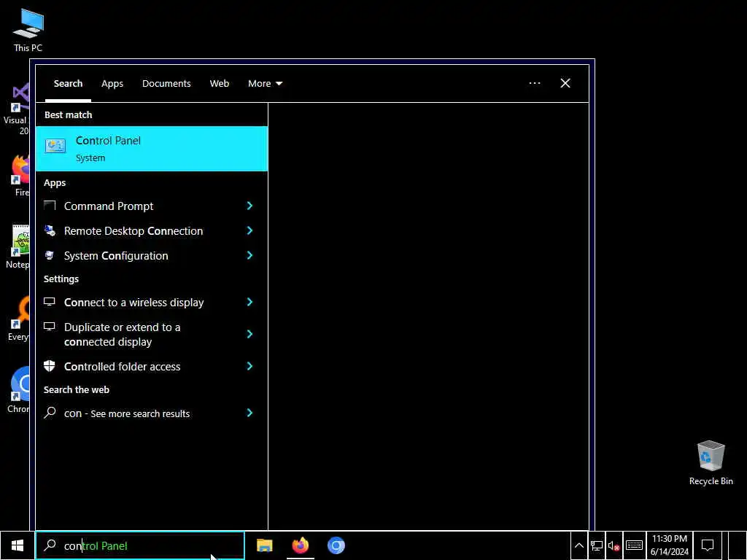Open the More filter dropdown
Image resolution: width=747 pixels, height=560 pixels.
click(x=265, y=83)
